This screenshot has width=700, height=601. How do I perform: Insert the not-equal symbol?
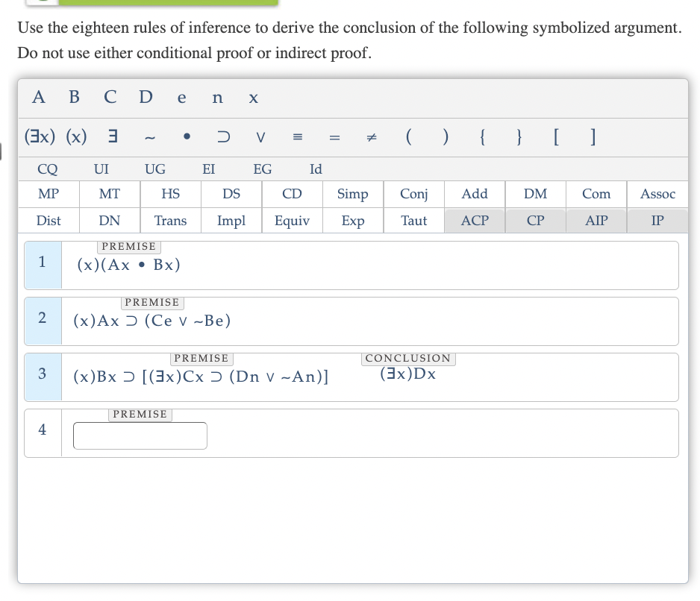coord(371,136)
